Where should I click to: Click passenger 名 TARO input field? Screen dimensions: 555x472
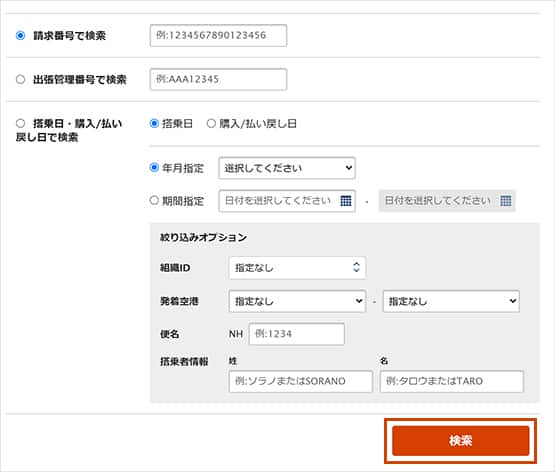click(452, 381)
